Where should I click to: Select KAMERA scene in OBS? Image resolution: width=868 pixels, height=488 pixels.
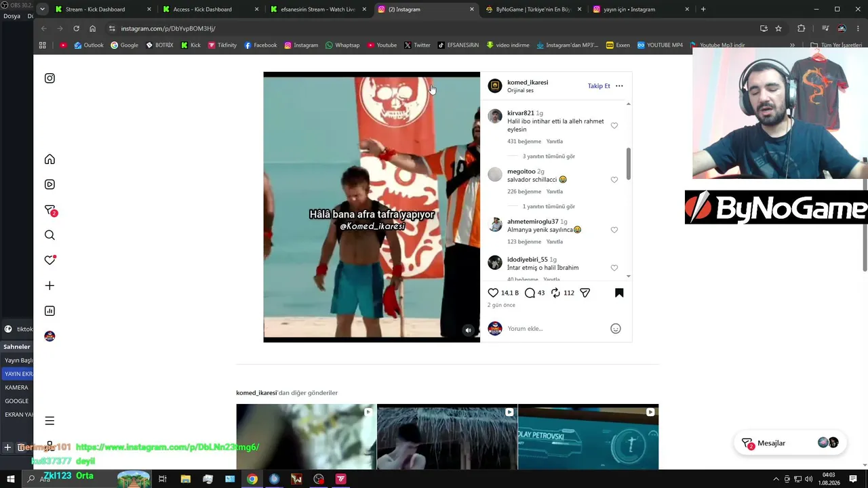(x=17, y=388)
